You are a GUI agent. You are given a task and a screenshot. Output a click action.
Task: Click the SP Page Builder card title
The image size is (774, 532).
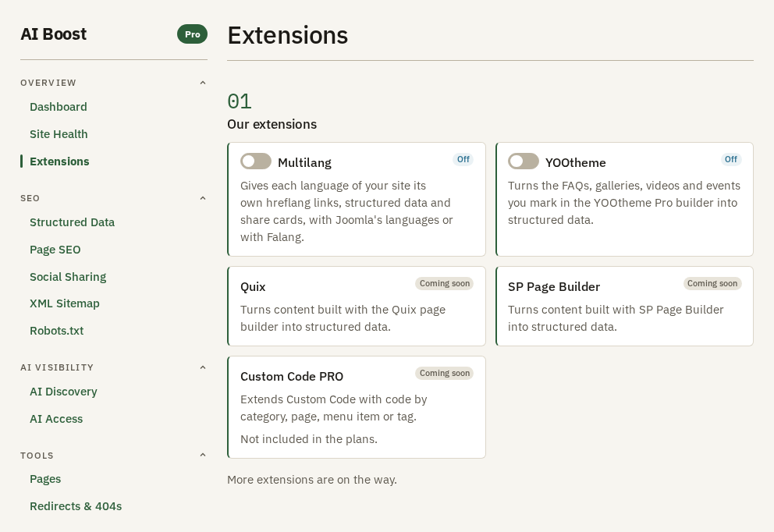pyautogui.click(x=554, y=287)
